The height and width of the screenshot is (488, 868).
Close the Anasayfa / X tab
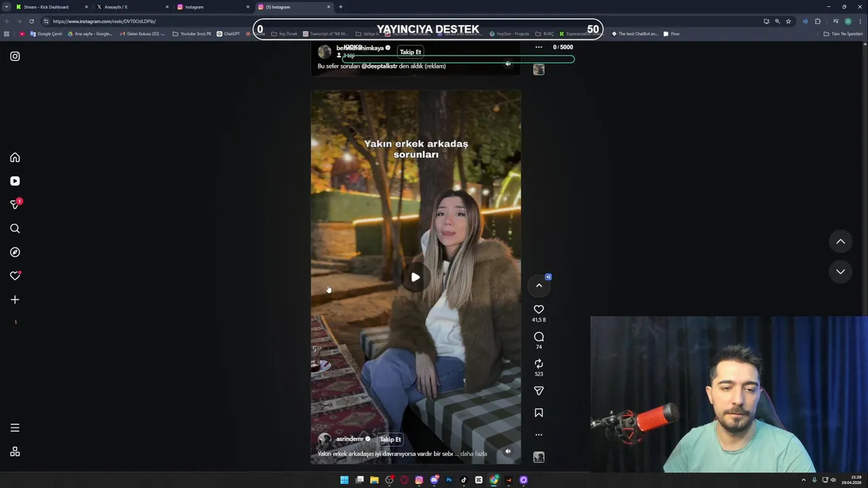(167, 7)
